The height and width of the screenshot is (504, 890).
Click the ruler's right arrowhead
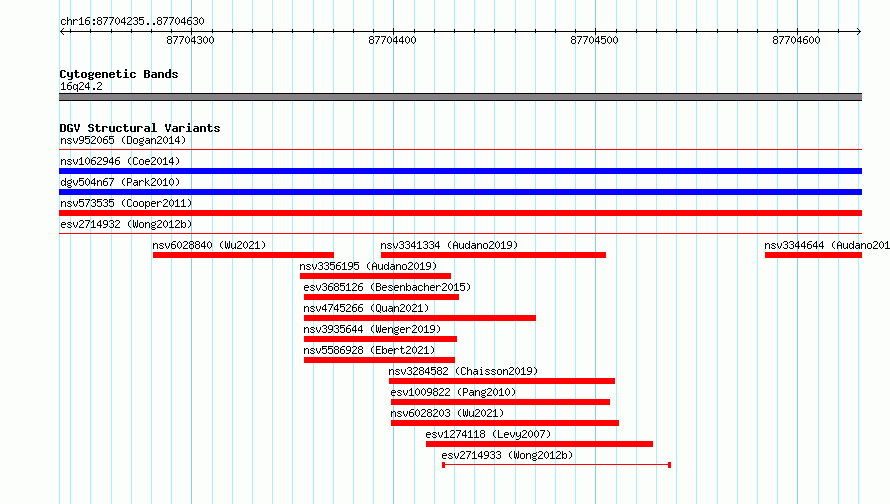[x=859, y=31]
